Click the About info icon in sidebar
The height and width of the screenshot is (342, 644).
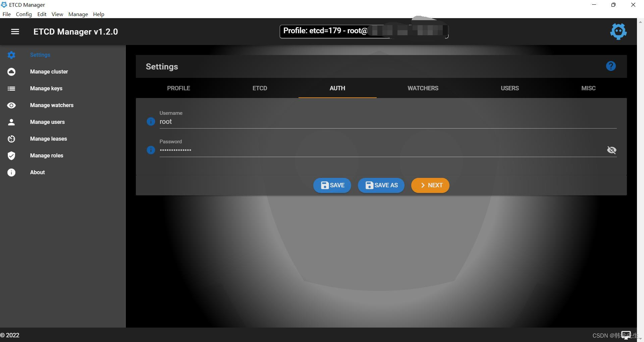point(11,172)
